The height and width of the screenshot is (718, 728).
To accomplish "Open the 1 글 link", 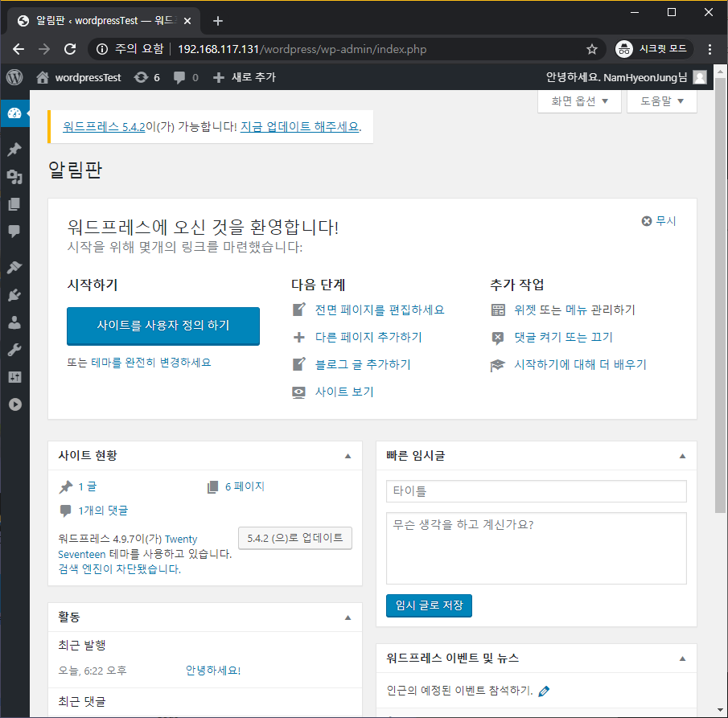I will point(87,487).
